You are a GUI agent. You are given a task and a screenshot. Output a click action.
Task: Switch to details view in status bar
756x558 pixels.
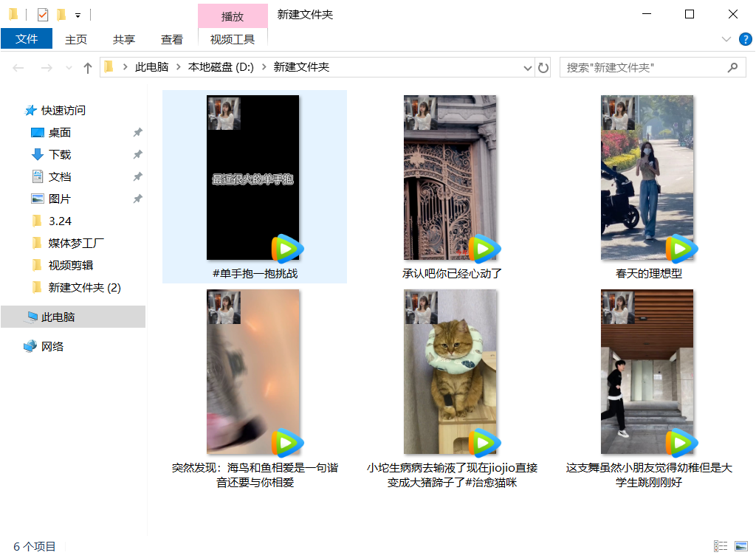721,546
